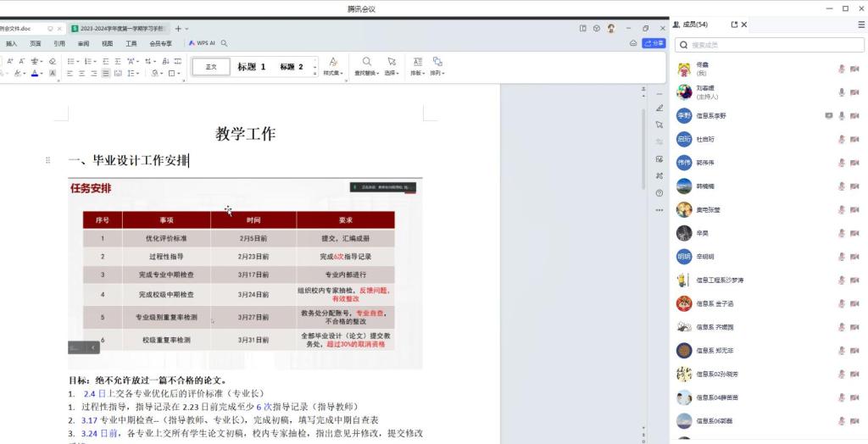Click the blue 分享 share button
868x444 pixels.
coord(654,43)
